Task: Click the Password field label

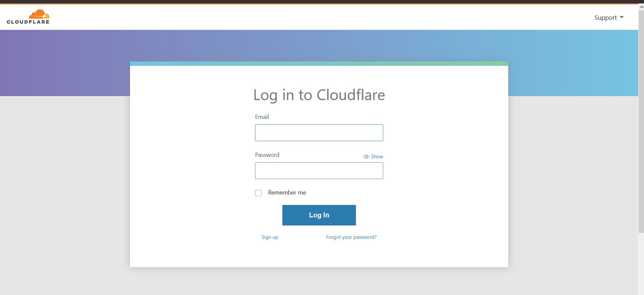Action: (x=267, y=155)
